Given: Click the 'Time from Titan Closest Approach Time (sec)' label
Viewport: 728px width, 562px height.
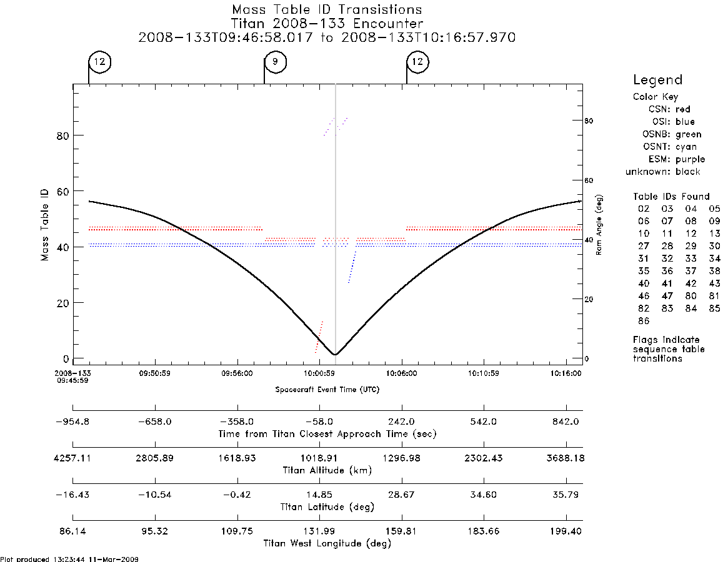Looking at the screenshot, I should coord(327,435).
